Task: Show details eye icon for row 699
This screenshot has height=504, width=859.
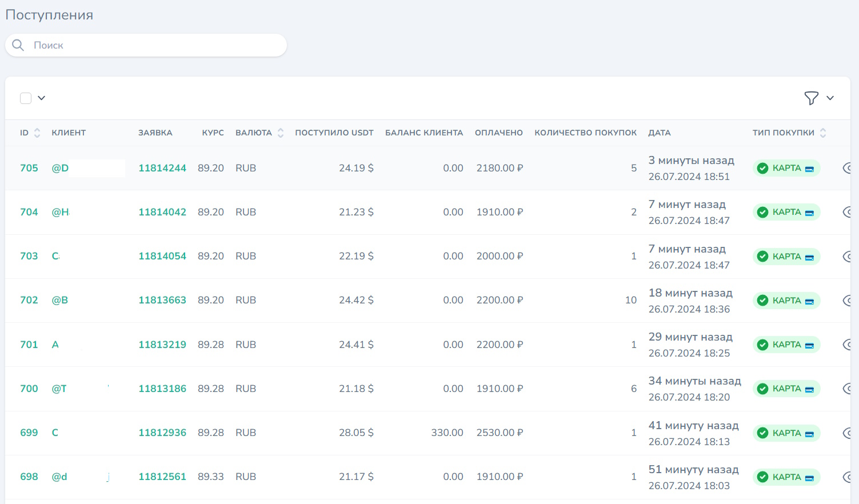Action: pos(848,433)
